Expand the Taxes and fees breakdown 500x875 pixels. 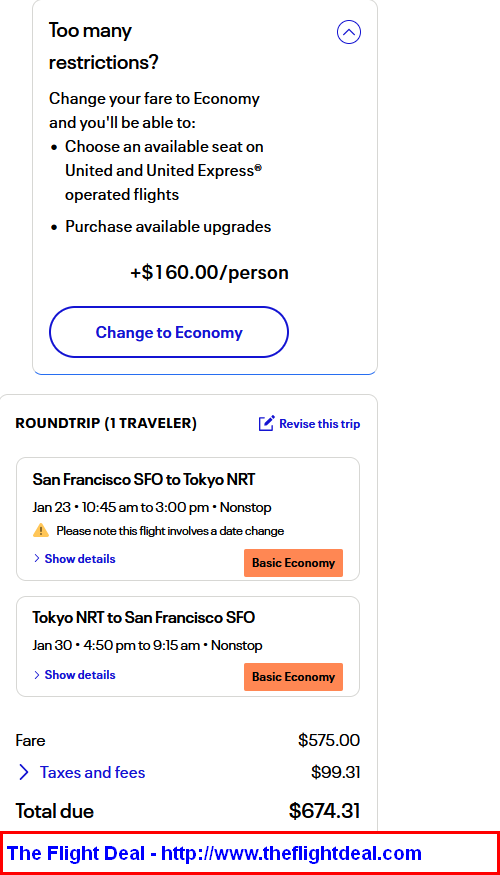pos(93,772)
